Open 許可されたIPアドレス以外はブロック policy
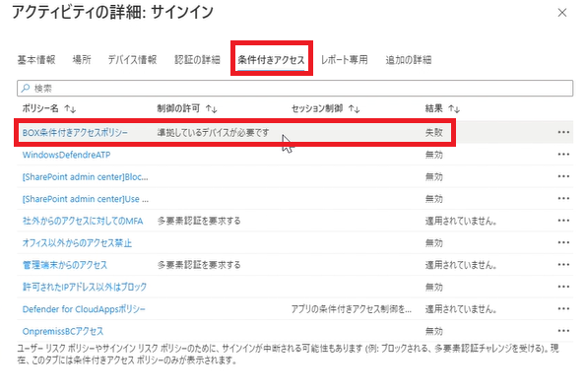This screenshot has height=392, width=586. coord(85,287)
